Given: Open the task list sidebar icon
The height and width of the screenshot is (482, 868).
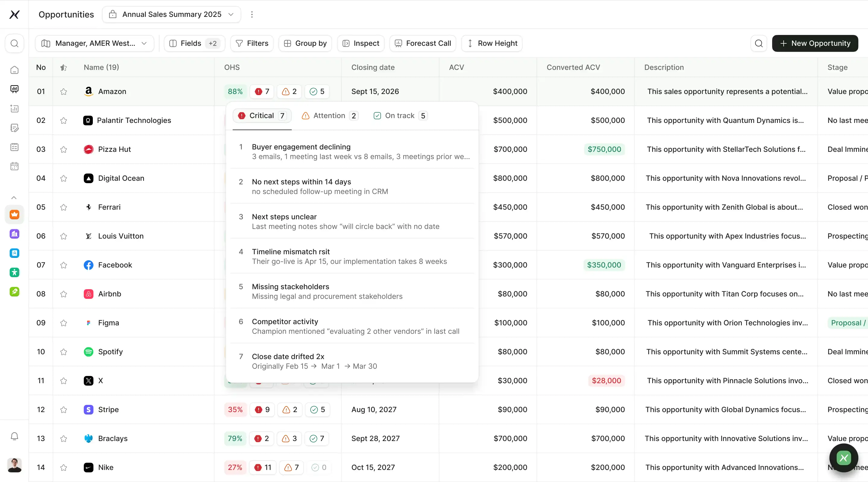Looking at the screenshot, I should pyautogui.click(x=14, y=147).
